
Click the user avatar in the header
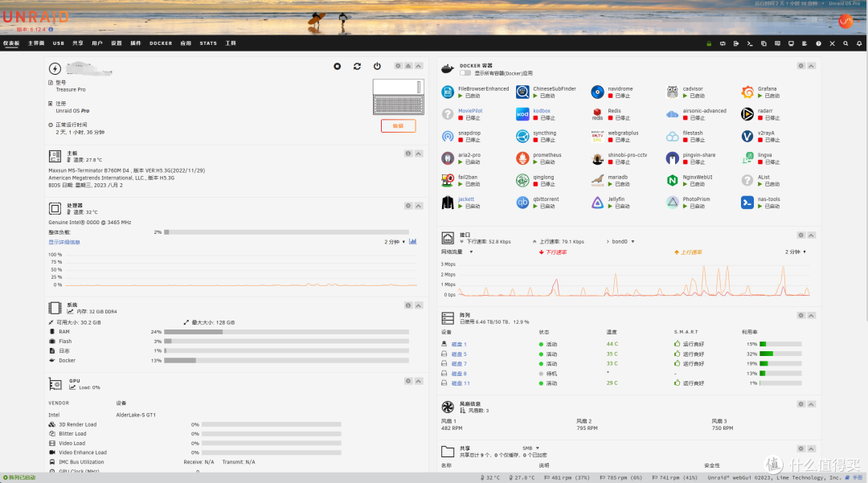(x=845, y=22)
